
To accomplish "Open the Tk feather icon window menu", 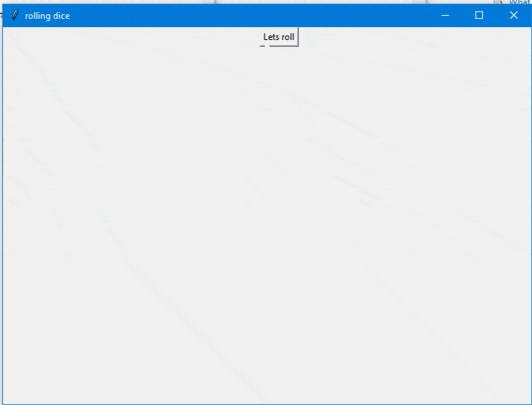I will pos(14,15).
